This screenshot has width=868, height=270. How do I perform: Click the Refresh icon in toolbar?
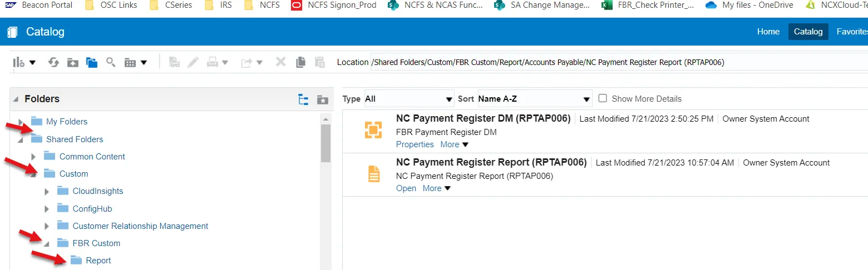[x=53, y=62]
